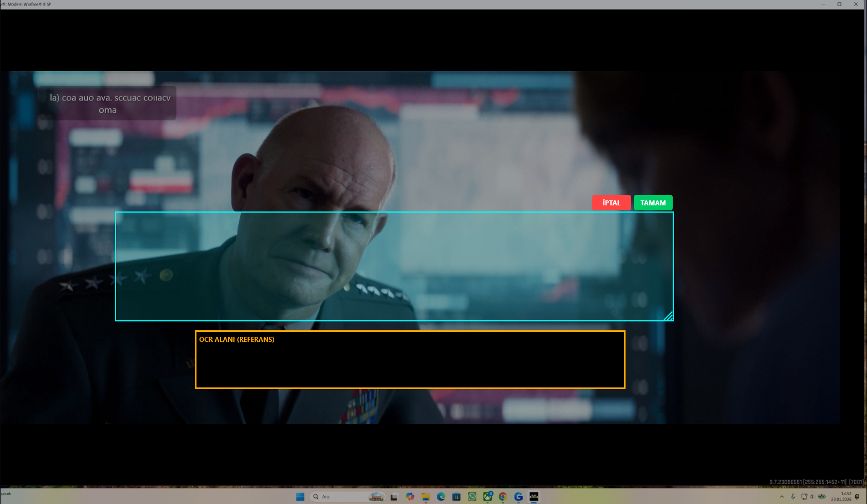Open WhatsApp from the taskbar

click(472, 497)
